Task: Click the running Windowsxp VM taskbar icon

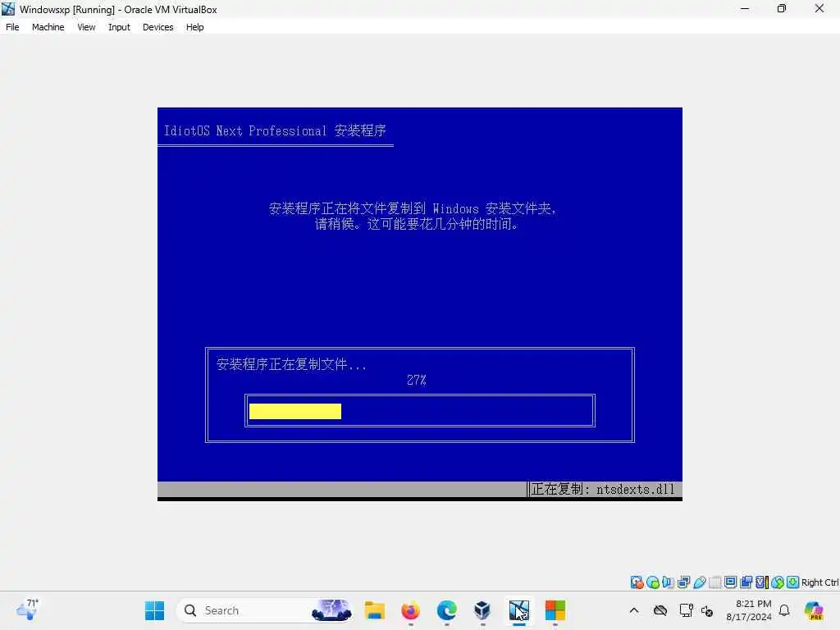Action: [x=518, y=610]
